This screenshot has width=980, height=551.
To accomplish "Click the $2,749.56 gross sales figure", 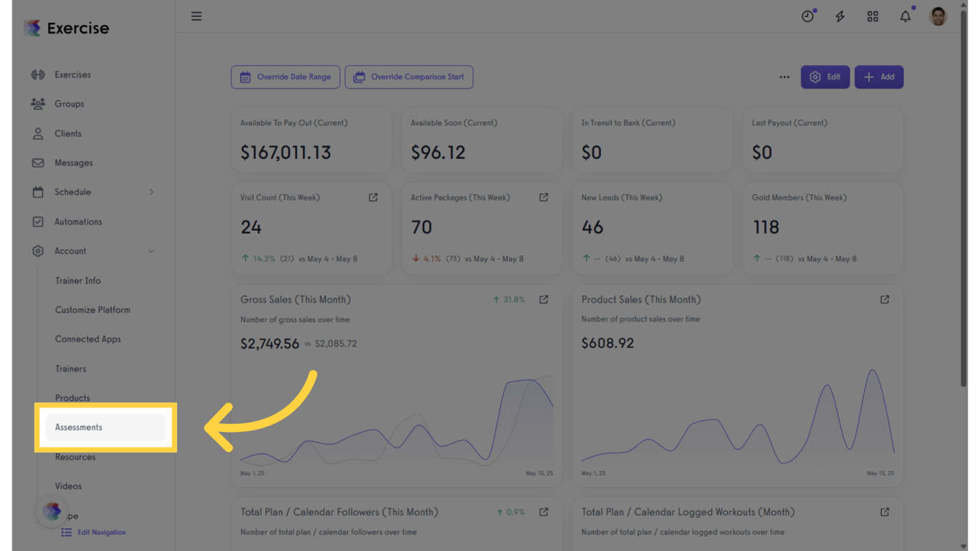I will (x=270, y=344).
